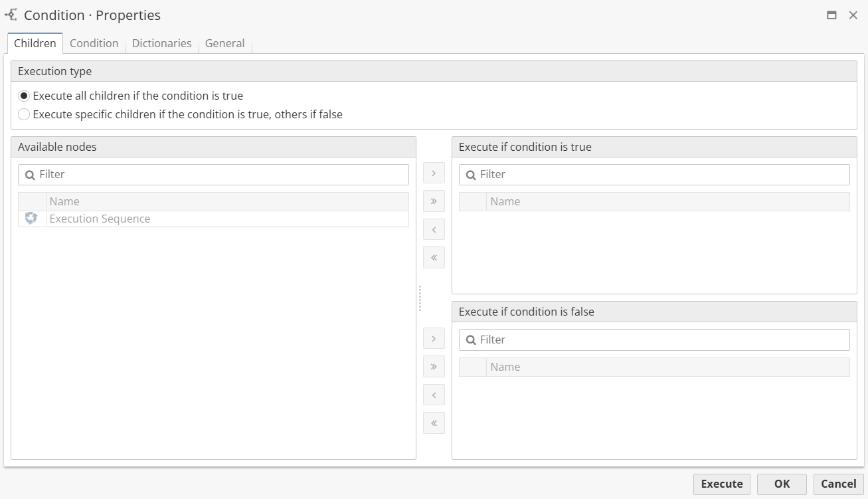868x499 pixels.
Task: Click the Execute button
Action: pos(721,484)
